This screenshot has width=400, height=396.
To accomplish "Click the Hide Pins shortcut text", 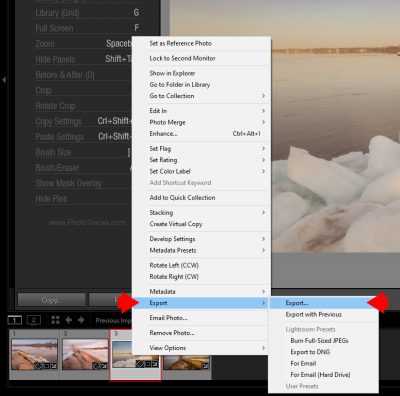I will [x=51, y=199].
